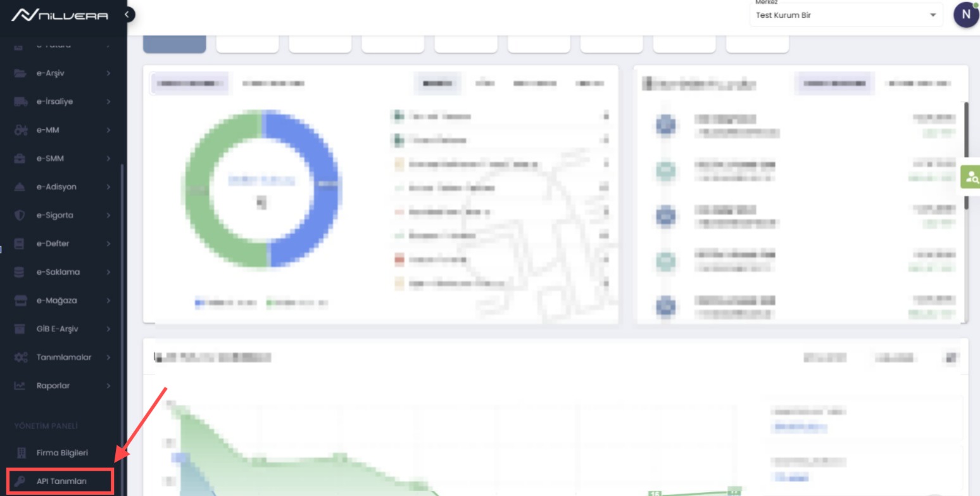Expand the Raporlar submenu chevron
Image resolution: width=980 pixels, height=496 pixels.
(108, 386)
